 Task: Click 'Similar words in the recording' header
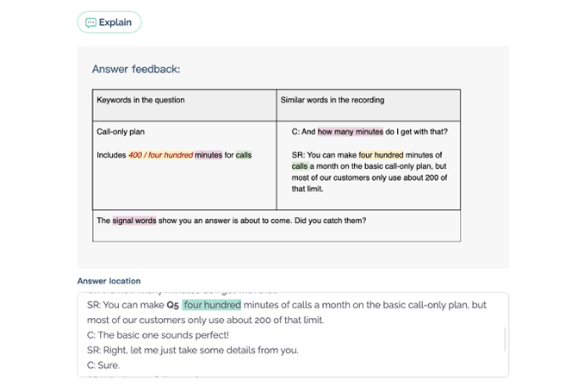point(332,100)
